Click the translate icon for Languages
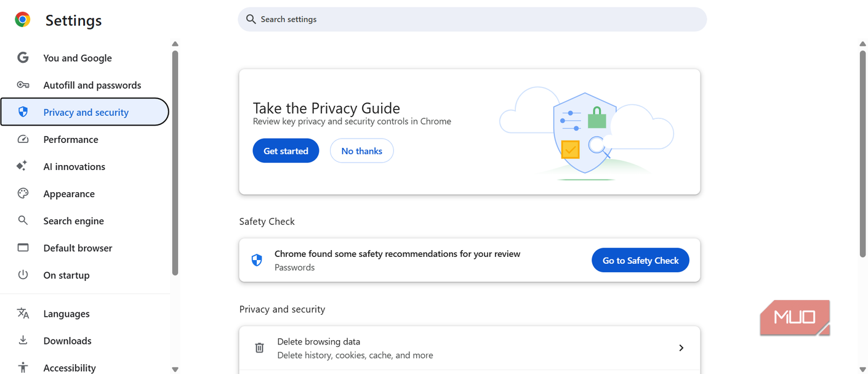The width and height of the screenshot is (868, 374). (23, 313)
